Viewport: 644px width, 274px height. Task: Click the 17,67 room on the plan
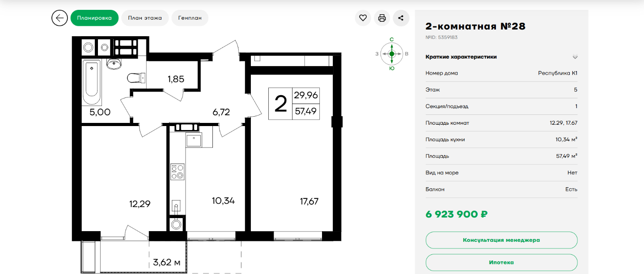(x=309, y=202)
